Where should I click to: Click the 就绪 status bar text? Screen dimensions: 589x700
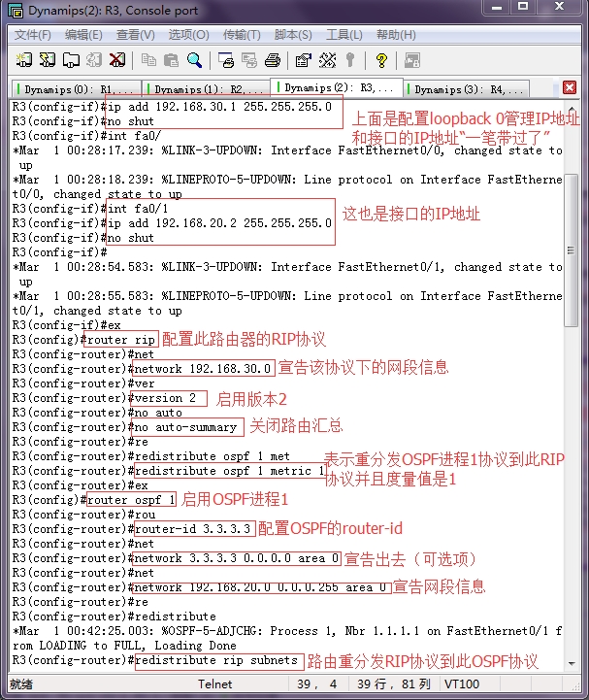click(21, 683)
